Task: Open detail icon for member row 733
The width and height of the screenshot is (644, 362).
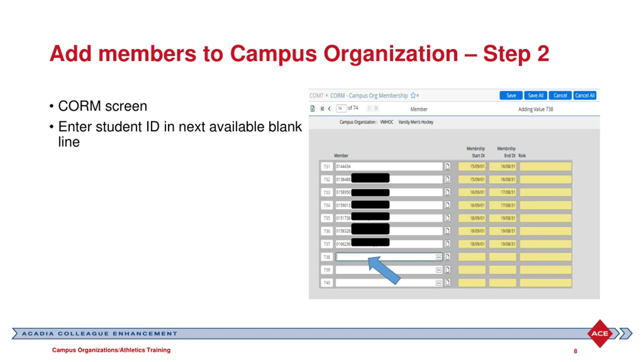Action: pos(448,192)
